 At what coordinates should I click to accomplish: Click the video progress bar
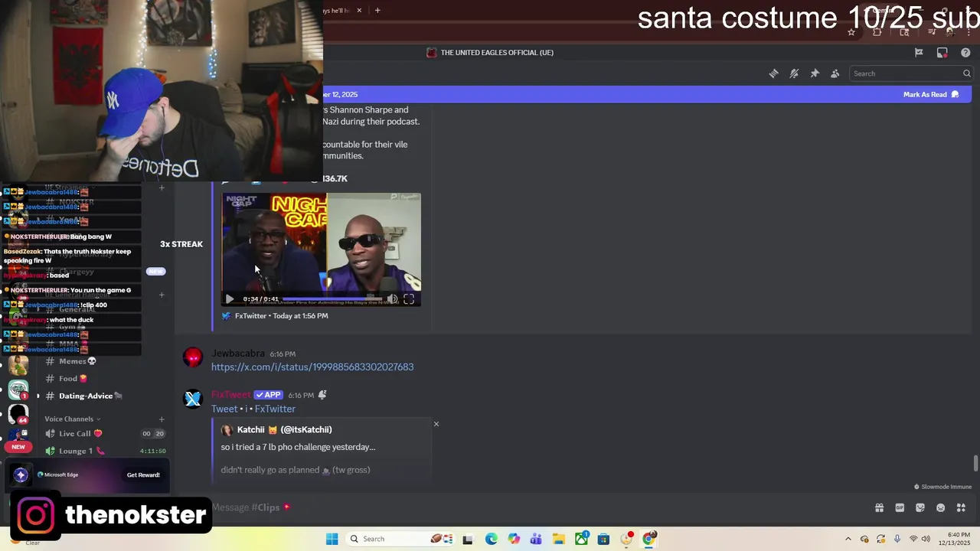[331, 299]
